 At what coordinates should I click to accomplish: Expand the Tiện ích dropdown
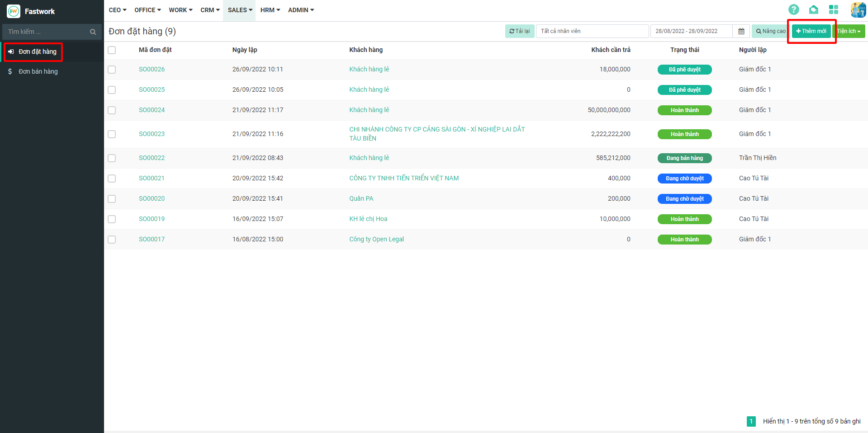(x=849, y=31)
